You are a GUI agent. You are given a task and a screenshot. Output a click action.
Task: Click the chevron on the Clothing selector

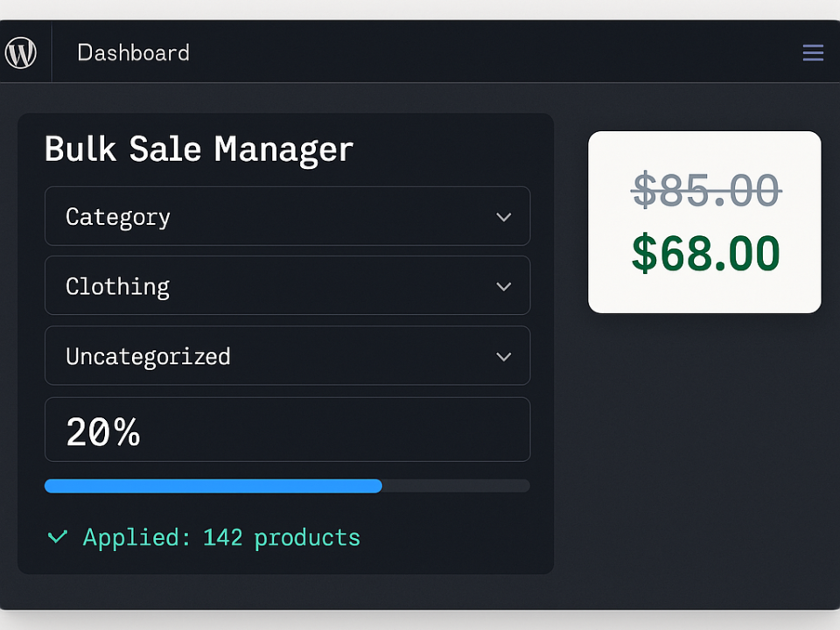(504, 286)
